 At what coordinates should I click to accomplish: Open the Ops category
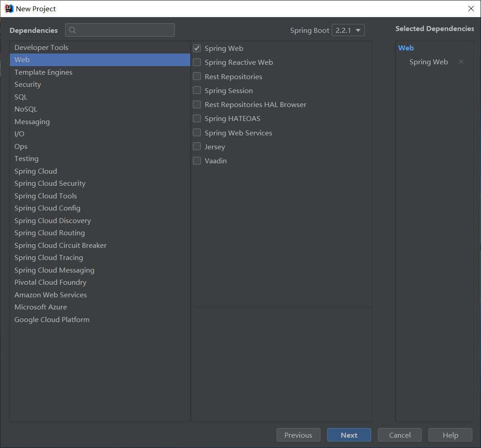[100, 146]
